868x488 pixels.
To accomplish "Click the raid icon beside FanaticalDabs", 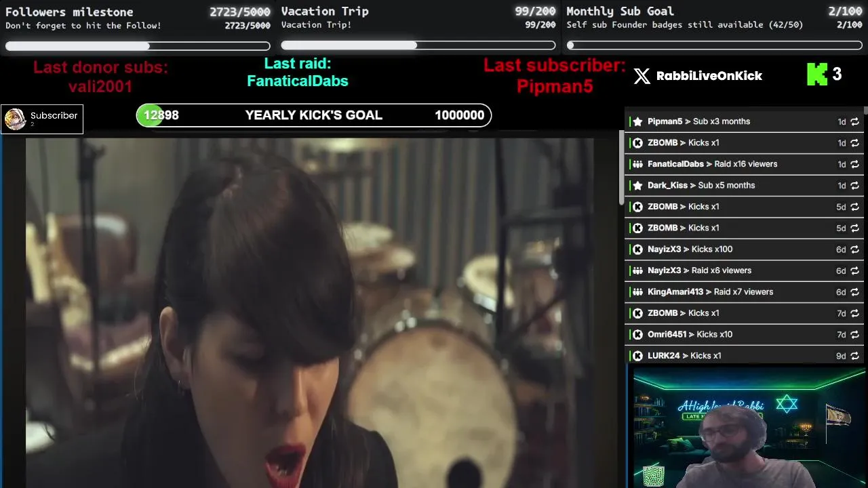I will 637,164.
